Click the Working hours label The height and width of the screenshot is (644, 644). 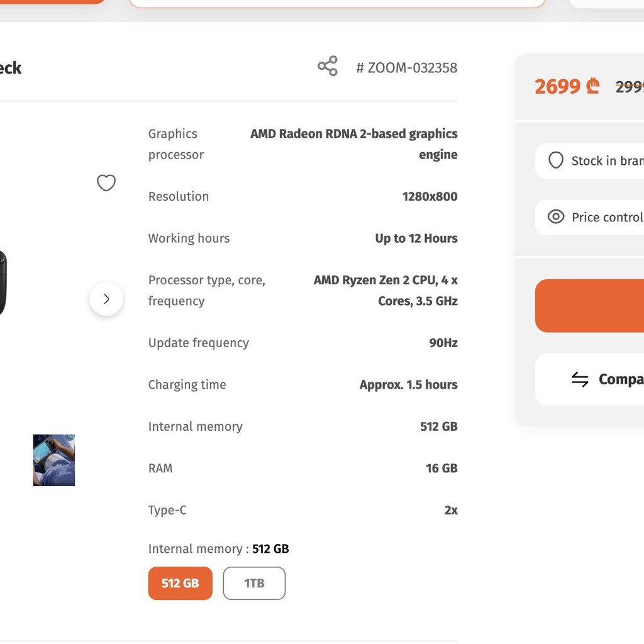(x=189, y=238)
